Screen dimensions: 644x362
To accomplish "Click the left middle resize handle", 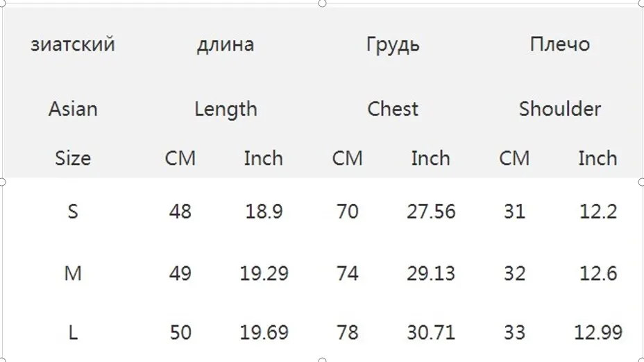I will coord(1,182).
